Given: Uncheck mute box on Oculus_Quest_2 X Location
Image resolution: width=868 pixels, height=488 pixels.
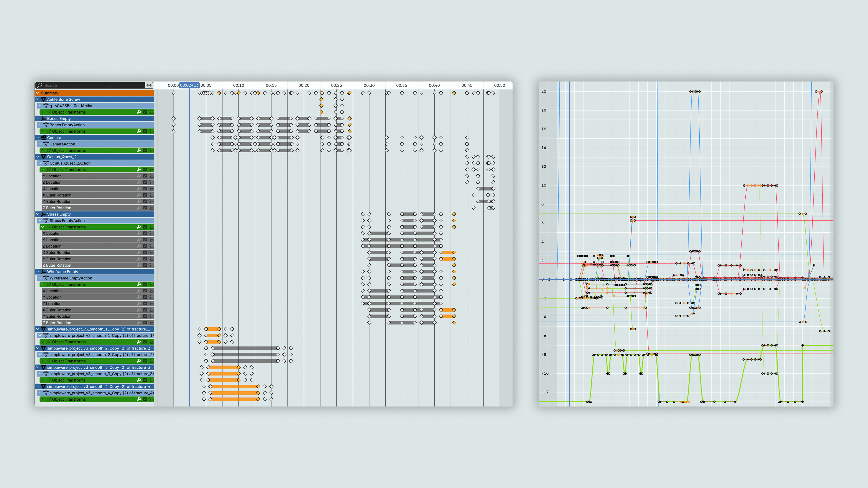Looking at the screenshot, I should (145, 189).
